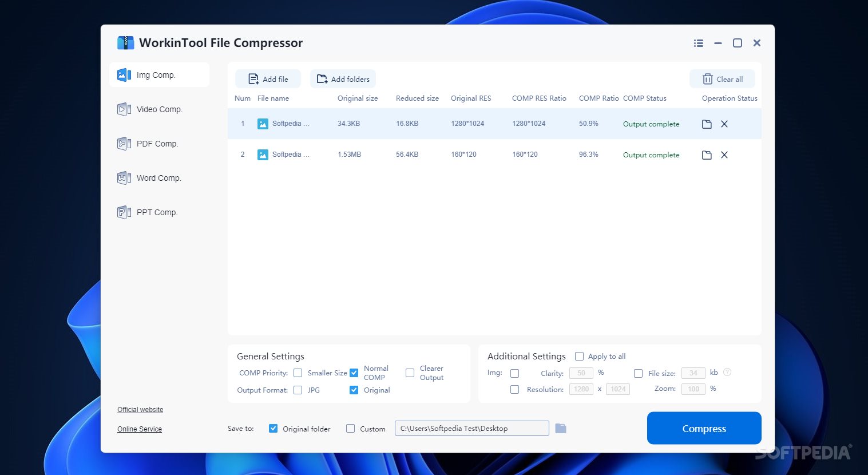Viewport: 868px width, 475px height.
Task: Click the WorkinTool app logo icon
Action: pos(125,43)
